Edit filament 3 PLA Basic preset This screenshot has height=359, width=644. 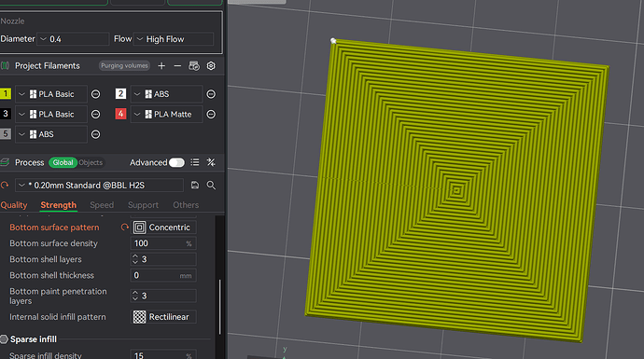(96, 114)
